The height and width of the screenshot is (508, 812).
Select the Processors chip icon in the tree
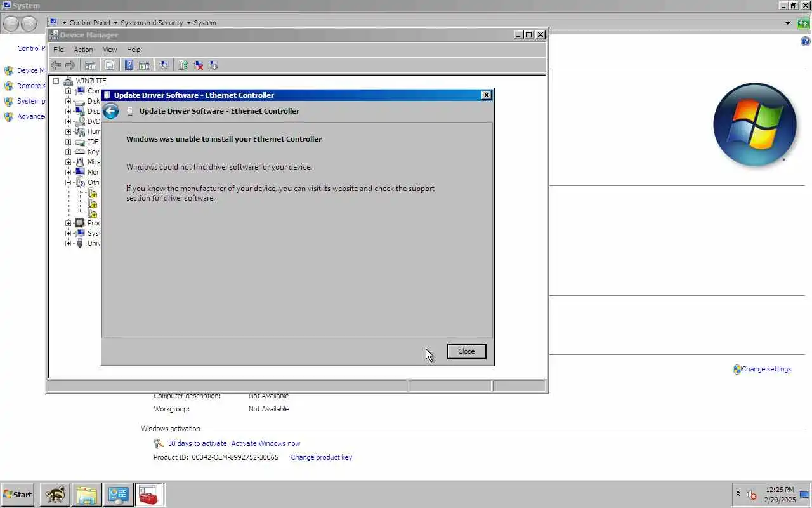pos(79,223)
